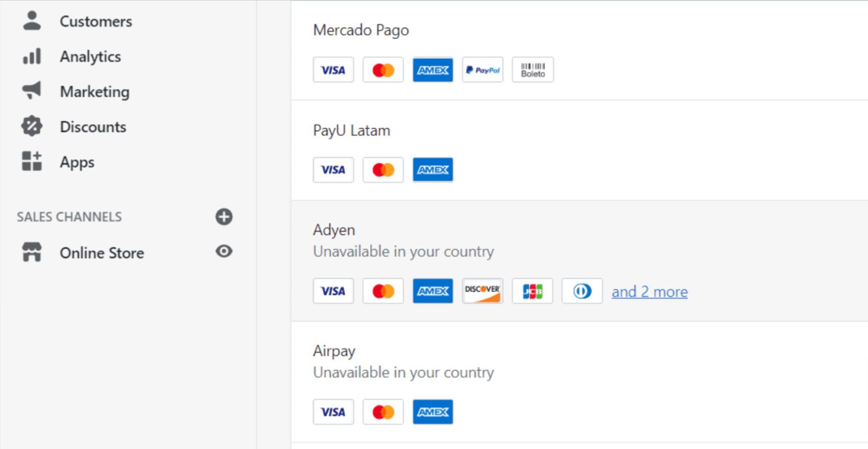The height and width of the screenshot is (449, 868).
Task: Open Apps using the grid icon
Action: click(x=30, y=161)
